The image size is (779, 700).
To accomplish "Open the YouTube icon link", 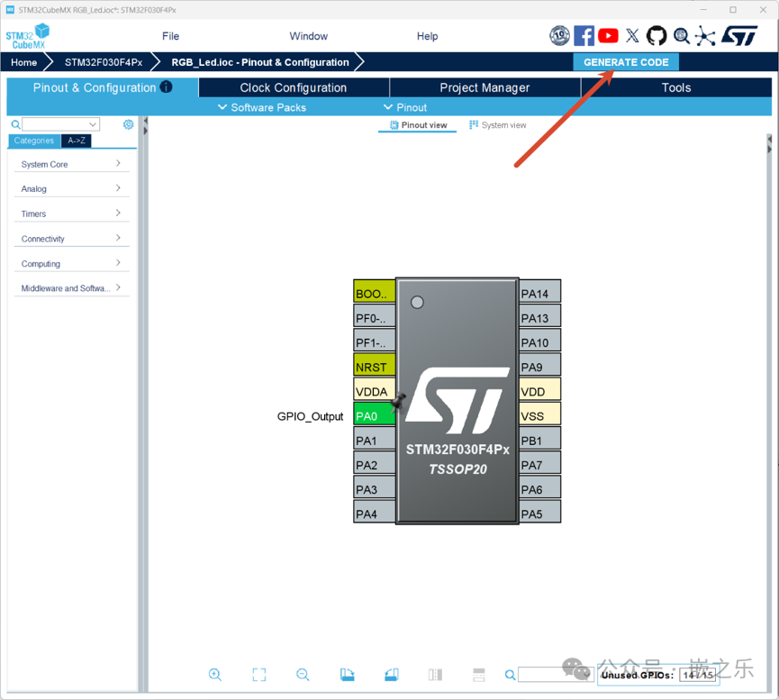I will pos(608,36).
